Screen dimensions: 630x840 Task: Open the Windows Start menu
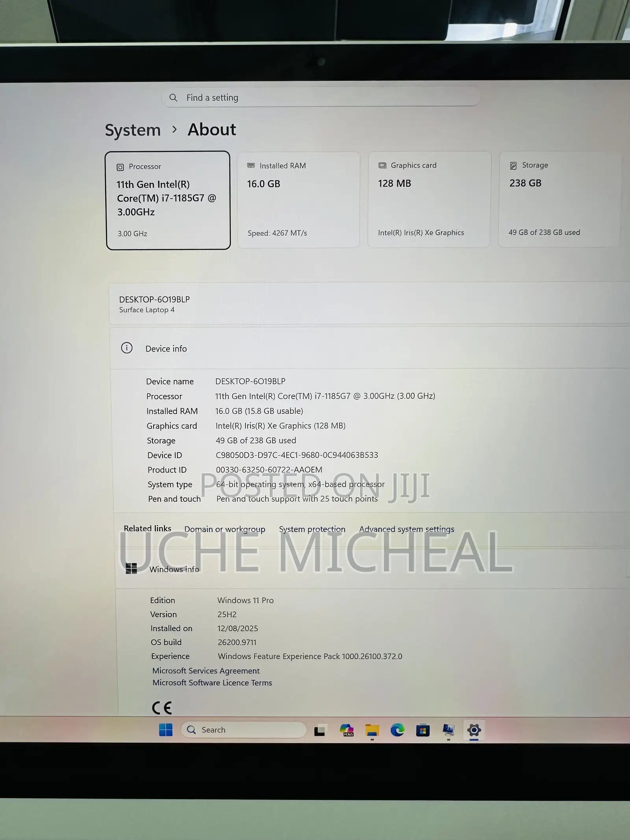click(166, 730)
